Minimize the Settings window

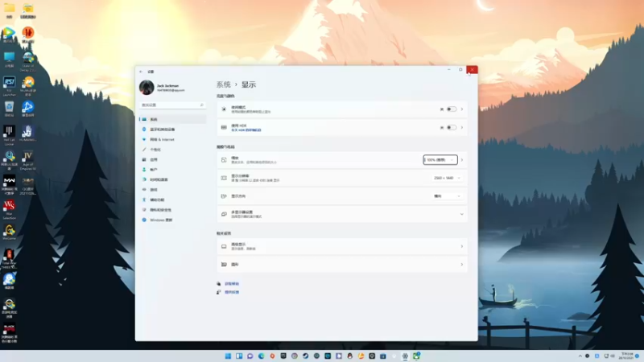click(x=449, y=70)
